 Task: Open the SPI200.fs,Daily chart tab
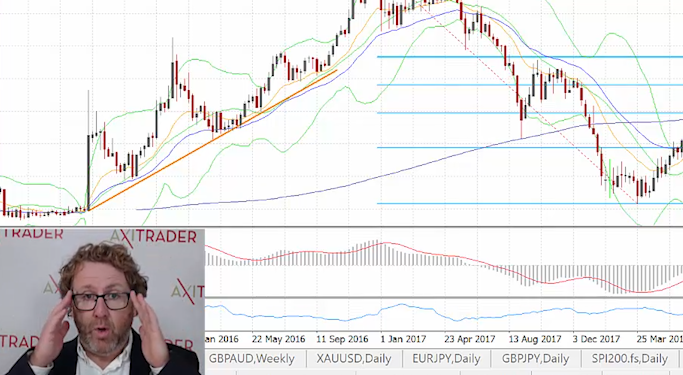click(x=629, y=359)
